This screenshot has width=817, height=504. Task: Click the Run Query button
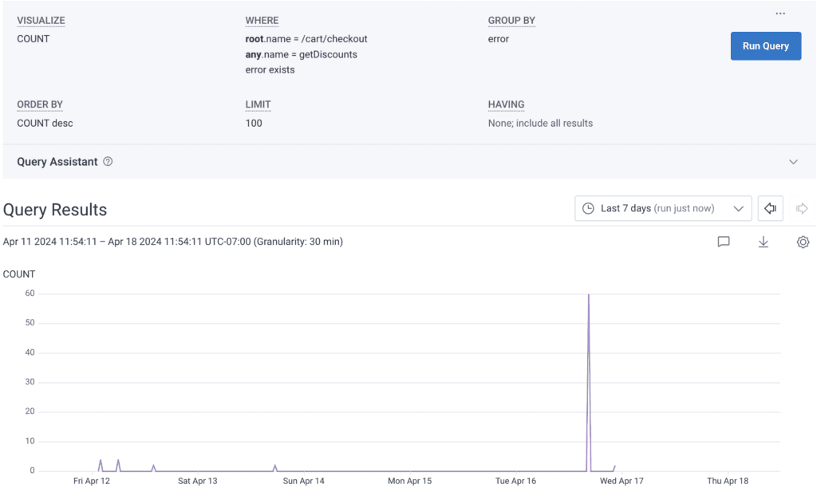[x=765, y=46]
